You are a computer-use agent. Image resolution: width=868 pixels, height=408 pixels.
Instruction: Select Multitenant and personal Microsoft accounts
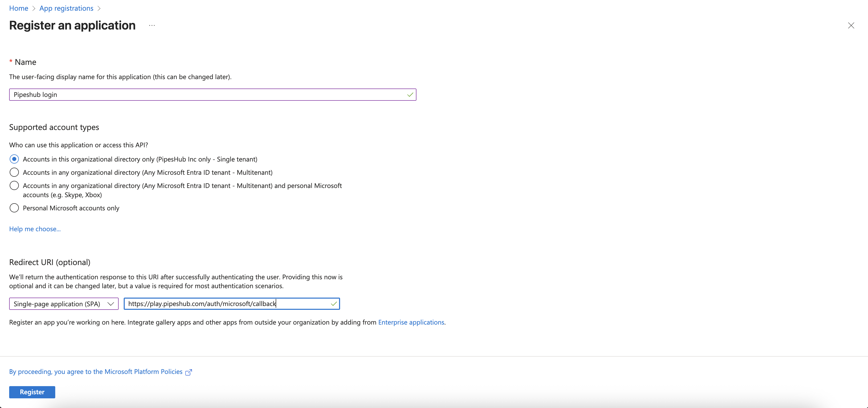[14, 185]
